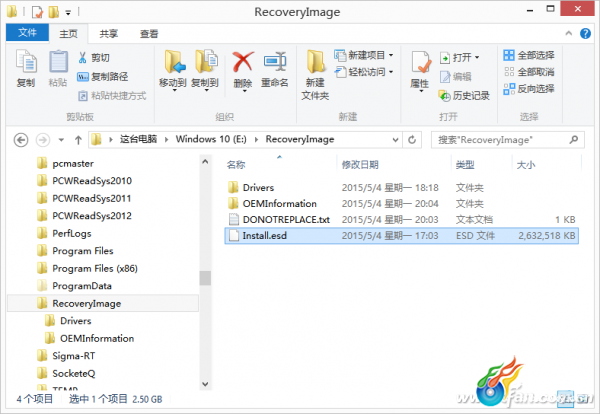This screenshot has width=600, height=414.
Task: Expand breadcrumb arrow after Windows 10 (E:)
Action: (x=256, y=140)
